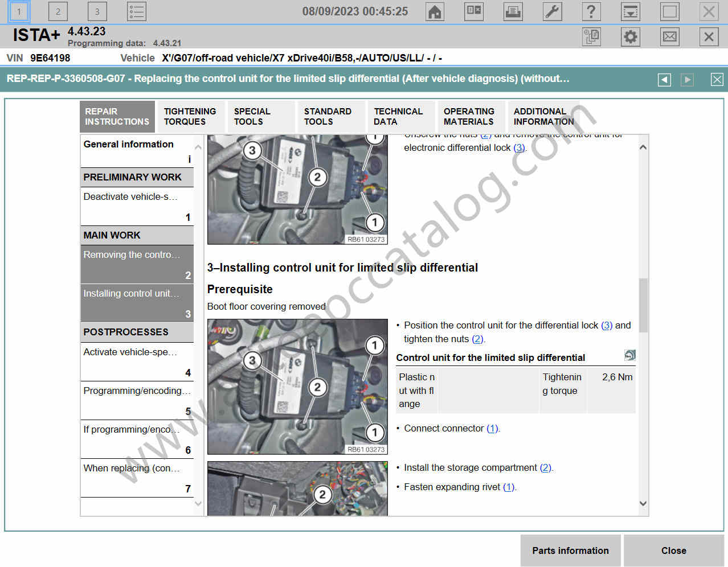This screenshot has height=567, width=728.
Task: Follow link (2) after Install the storage compartment
Action: (x=546, y=467)
